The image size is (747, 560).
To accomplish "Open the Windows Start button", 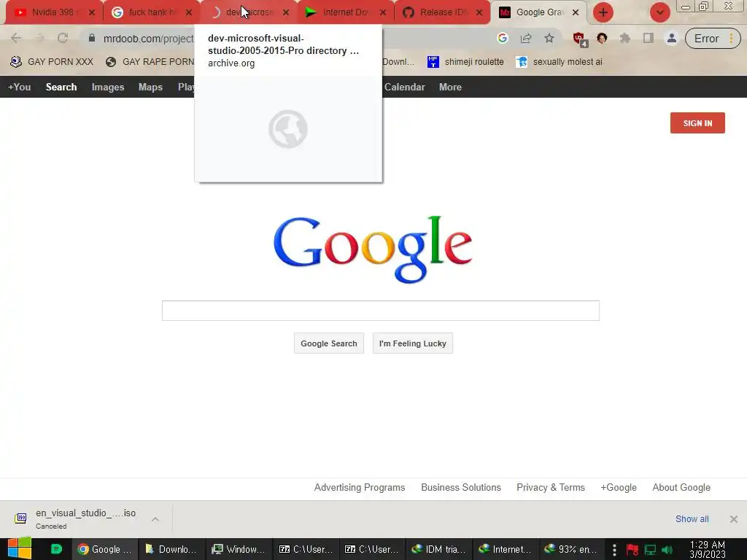I will [x=20, y=549].
